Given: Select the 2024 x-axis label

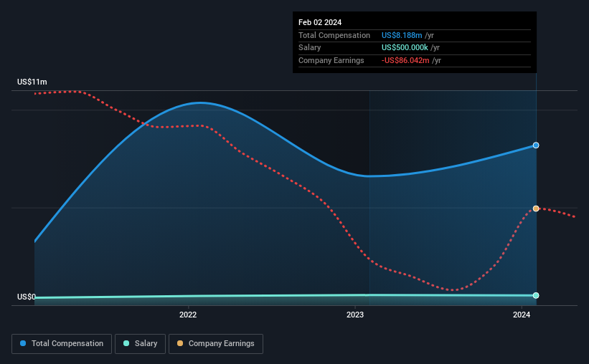Looking at the screenshot, I should [522, 315].
